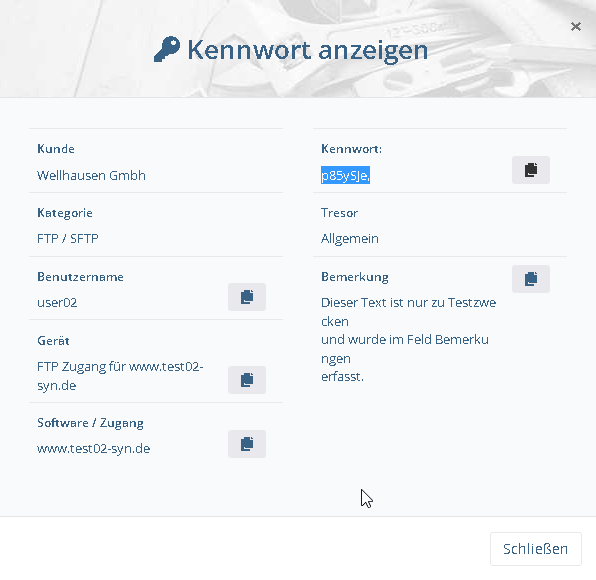The image size is (596, 580).
Task: Click the FTP Zugang für www.test02-syn.de text
Action: 120,376
